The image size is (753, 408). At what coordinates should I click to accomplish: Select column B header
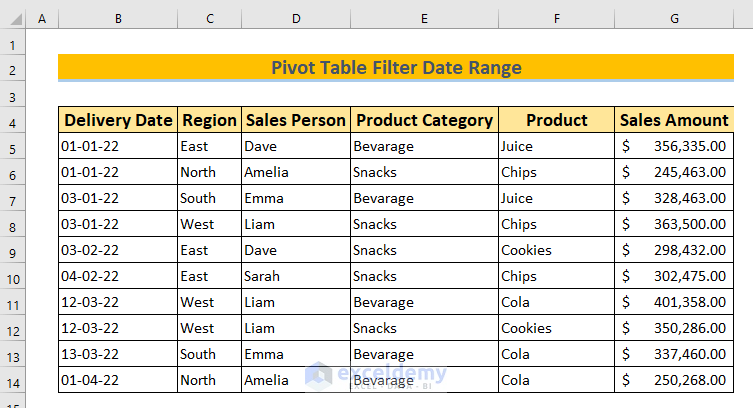(118, 19)
